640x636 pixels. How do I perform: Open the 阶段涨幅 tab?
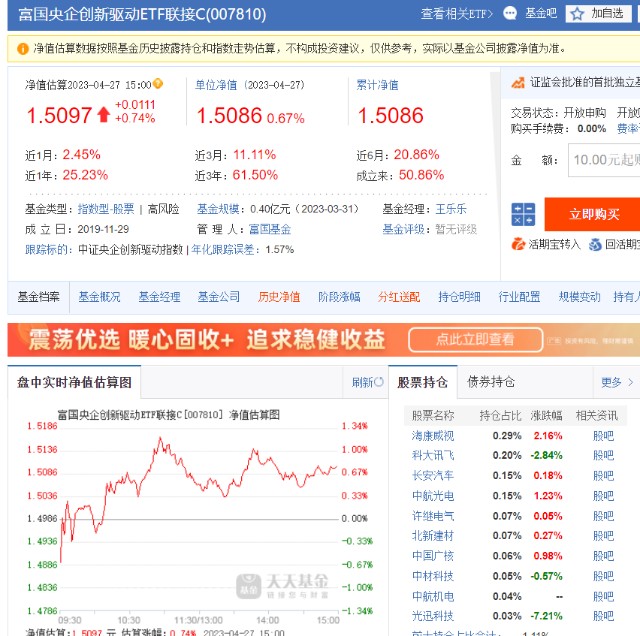click(339, 297)
